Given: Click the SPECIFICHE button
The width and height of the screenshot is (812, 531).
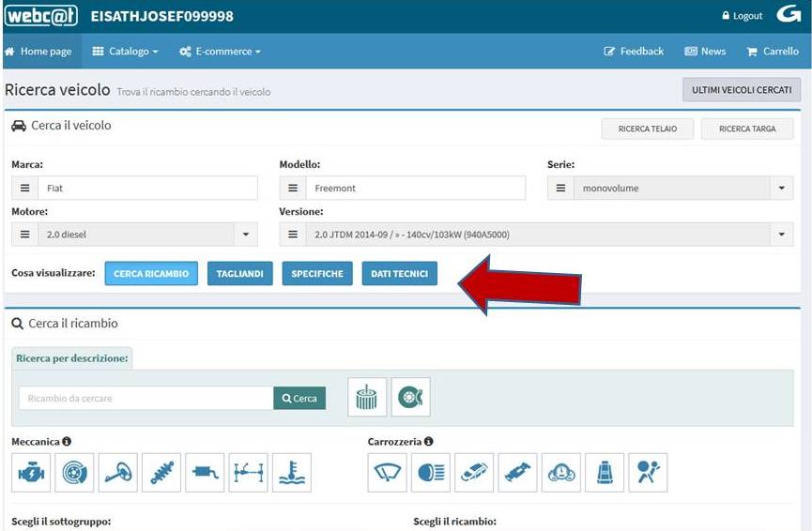Looking at the screenshot, I should 317,274.
